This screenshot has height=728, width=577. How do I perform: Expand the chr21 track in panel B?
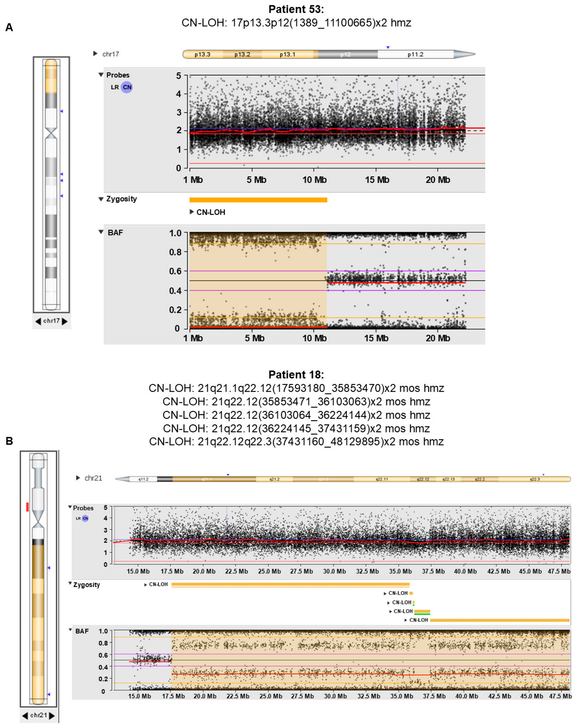tap(78, 478)
